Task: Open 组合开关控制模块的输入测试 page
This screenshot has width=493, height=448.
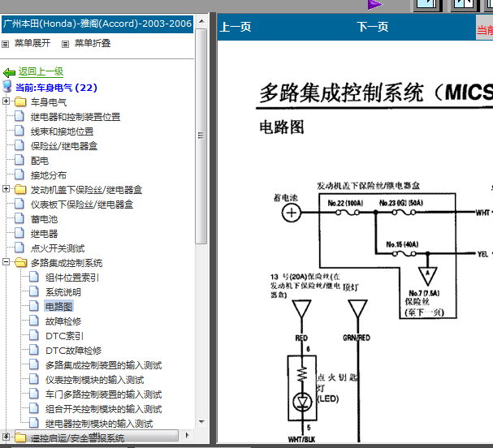Action: (x=103, y=409)
